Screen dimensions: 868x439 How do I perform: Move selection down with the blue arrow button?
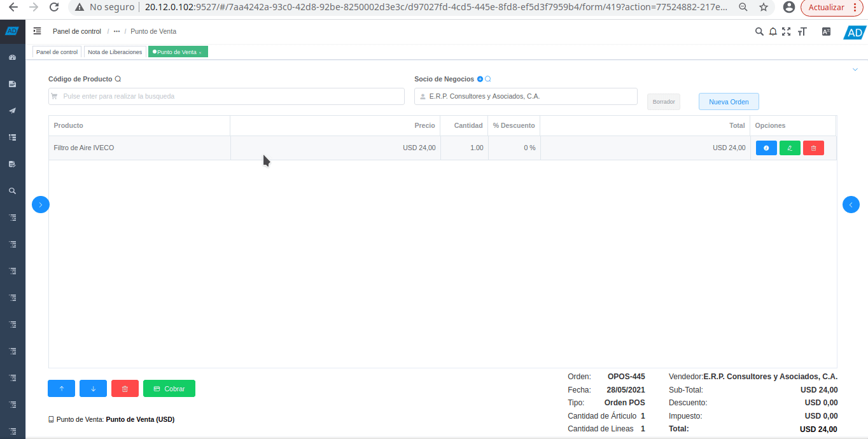(93, 389)
